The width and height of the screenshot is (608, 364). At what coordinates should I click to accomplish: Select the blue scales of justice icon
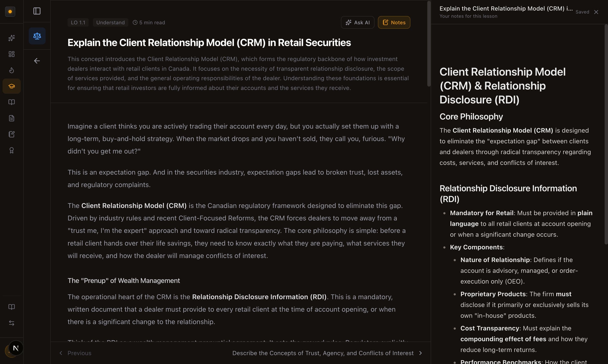point(37,36)
